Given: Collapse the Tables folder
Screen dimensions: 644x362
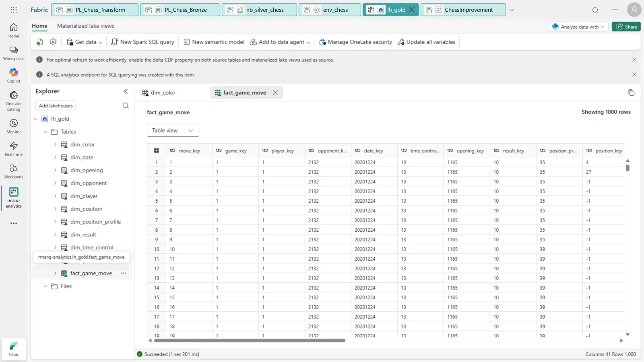Looking at the screenshot, I should pos(45,132).
